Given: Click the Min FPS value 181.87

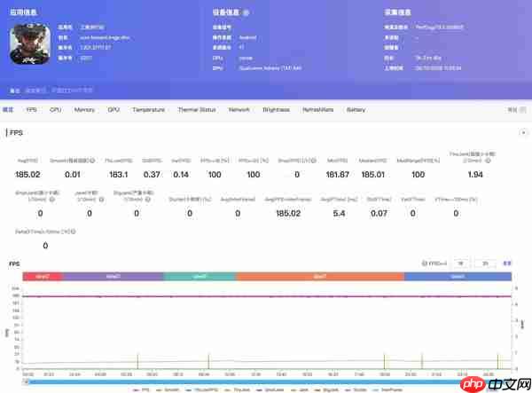Looking at the screenshot, I should (x=337, y=175).
